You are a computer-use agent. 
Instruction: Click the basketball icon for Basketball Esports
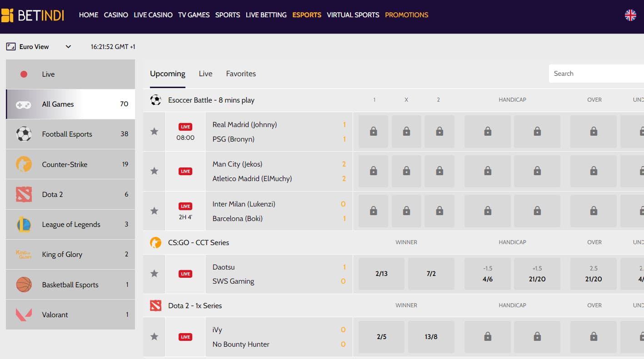click(x=24, y=285)
